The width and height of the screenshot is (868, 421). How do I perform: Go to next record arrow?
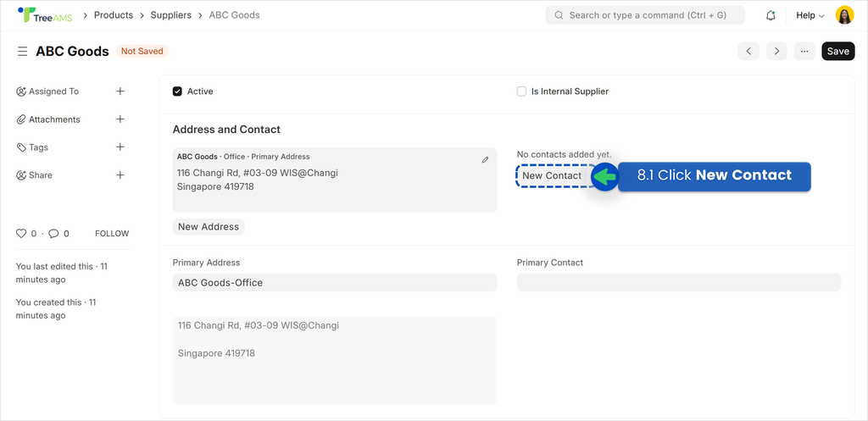click(x=776, y=51)
